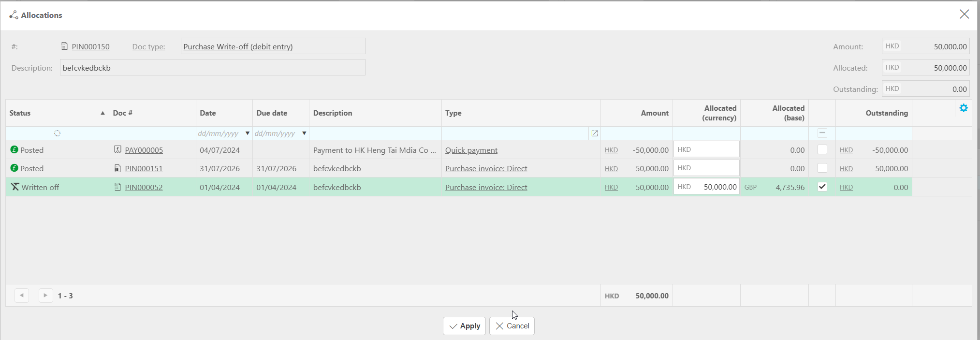Select 'Payment to HK Heng Tai Mdia Co ...' cell
Image resolution: width=980 pixels, height=340 pixels.
pyautogui.click(x=374, y=150)
